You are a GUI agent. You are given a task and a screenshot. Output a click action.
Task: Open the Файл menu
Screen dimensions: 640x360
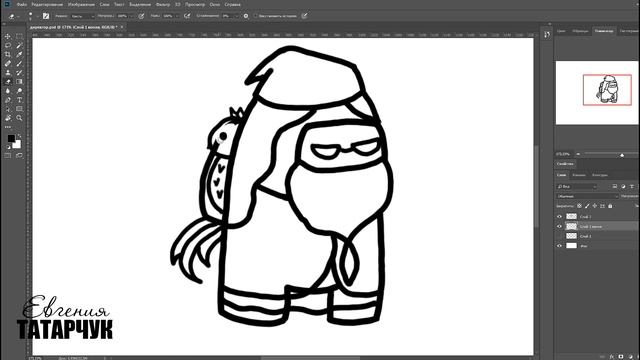tap(22, 4)
